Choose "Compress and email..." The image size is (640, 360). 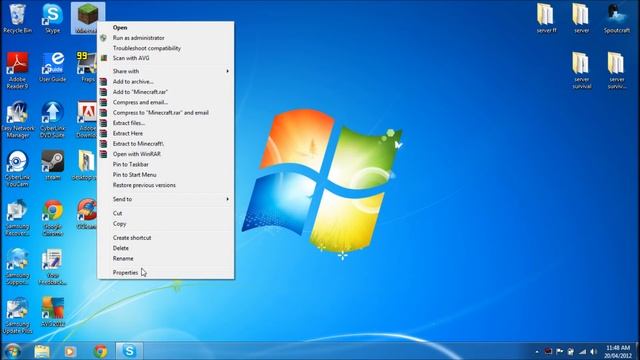point(166,102)
